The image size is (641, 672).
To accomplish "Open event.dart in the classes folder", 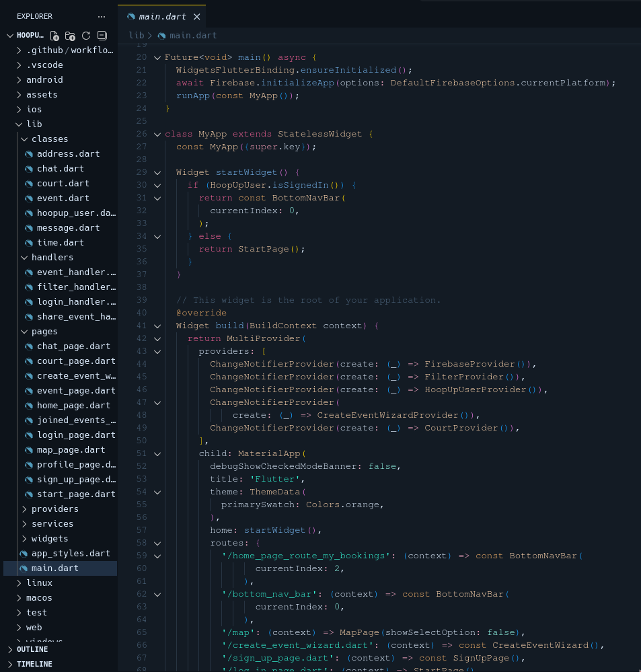I will (63, 198).
